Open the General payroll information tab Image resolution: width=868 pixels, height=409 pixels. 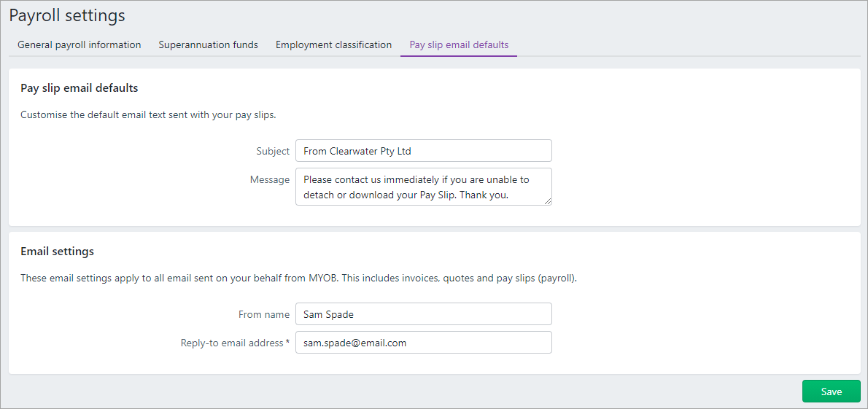(x=80, y=44)
